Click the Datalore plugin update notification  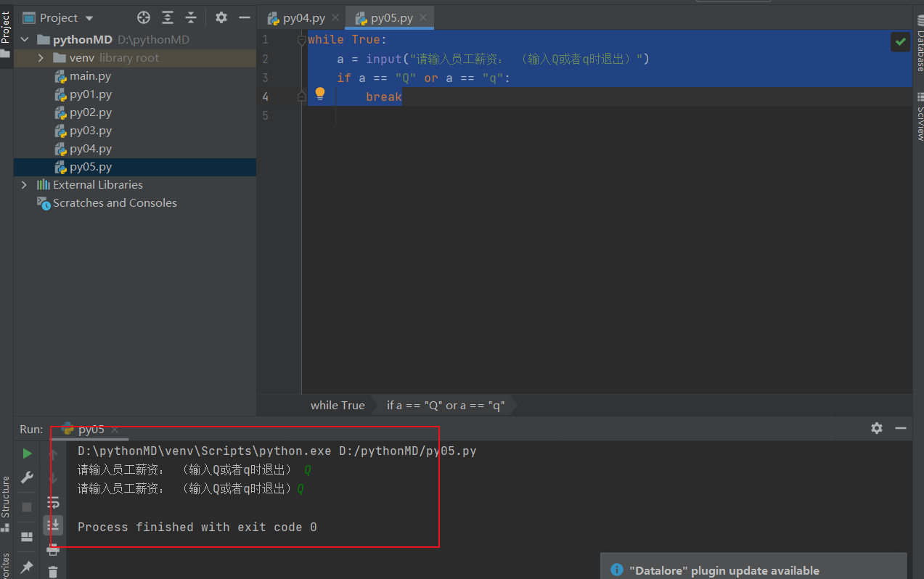click(x=753, y=566)
